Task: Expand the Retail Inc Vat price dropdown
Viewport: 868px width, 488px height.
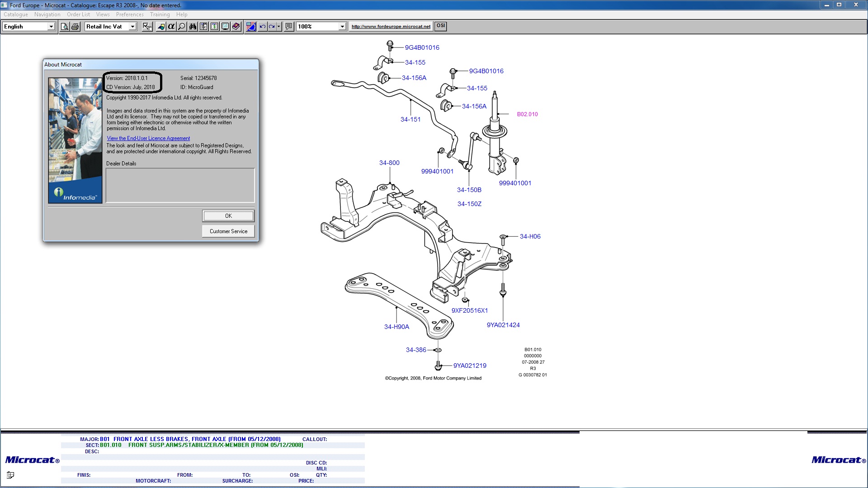Action: (x=132, y=27)
